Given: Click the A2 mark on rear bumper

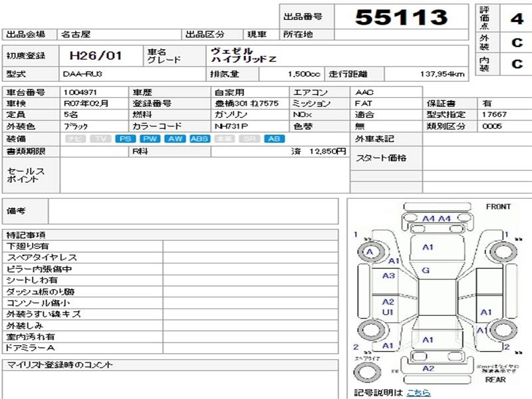Looking at the screenshot, I should 428,368.
